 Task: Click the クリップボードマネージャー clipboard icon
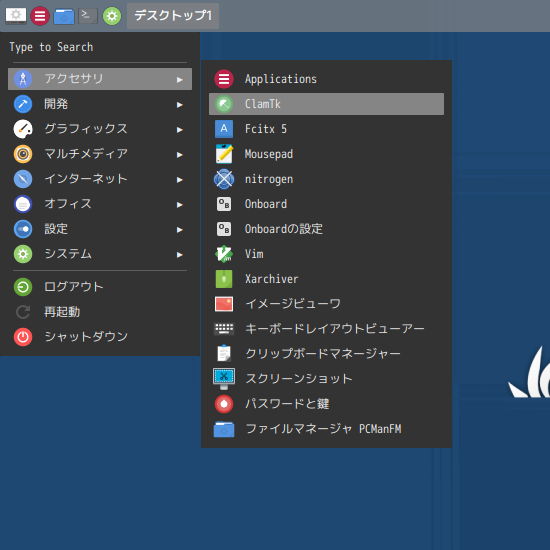(x=224, y=354)
